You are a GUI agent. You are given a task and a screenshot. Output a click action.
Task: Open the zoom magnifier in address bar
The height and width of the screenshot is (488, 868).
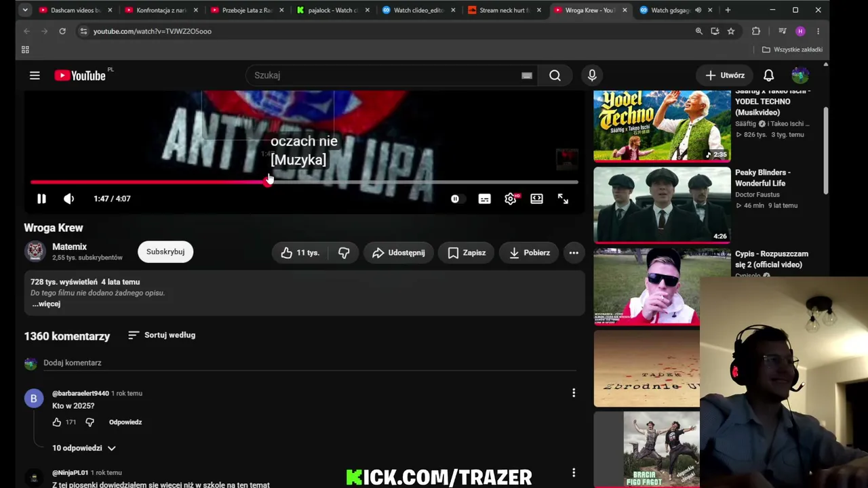point(698,31)
